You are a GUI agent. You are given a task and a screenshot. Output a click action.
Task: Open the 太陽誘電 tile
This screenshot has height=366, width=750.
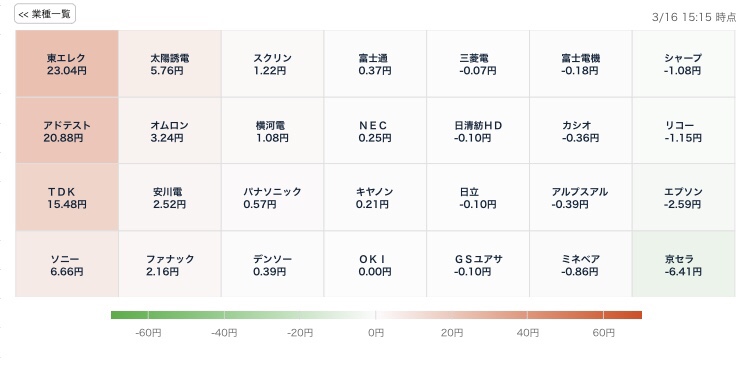[x=170, y=64]
